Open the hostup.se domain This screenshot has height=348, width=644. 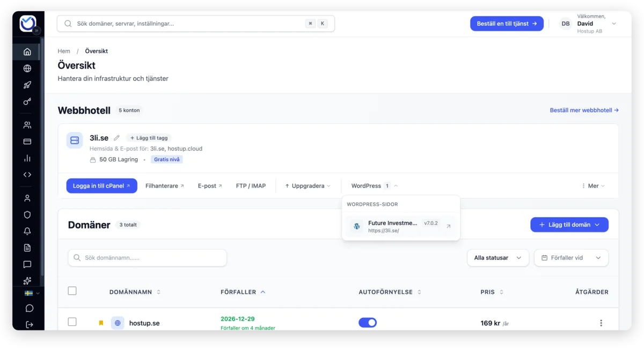(144, 323)
